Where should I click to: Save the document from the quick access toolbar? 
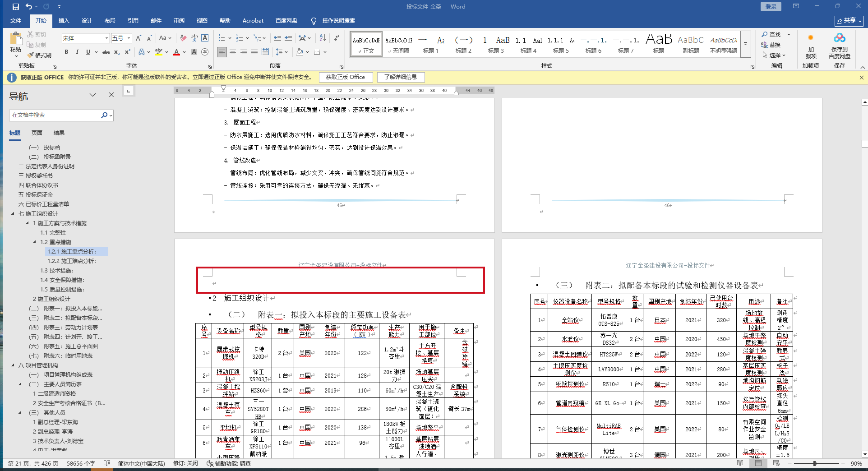click(x=16, y=7)
